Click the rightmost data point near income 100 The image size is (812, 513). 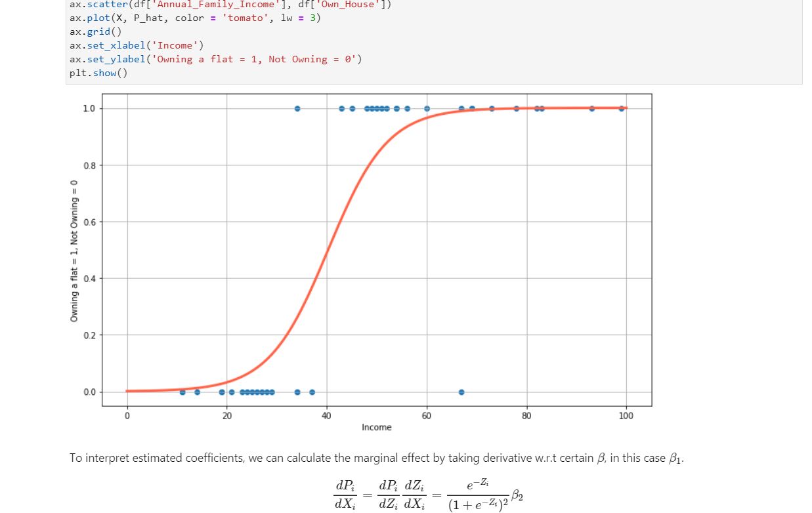click(x=621, y=108)
